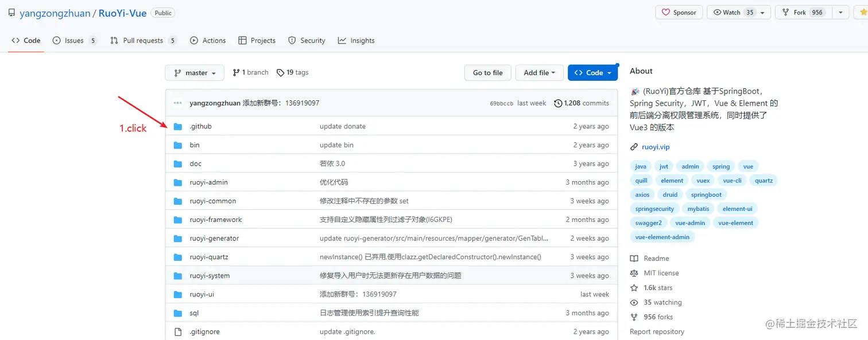The image size is (868, 340).
Task: Open the Insights tab
Action: point(356,41)
